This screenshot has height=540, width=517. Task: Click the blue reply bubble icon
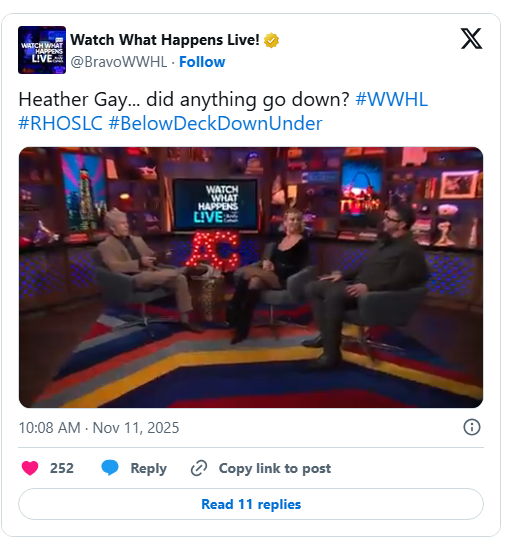click(110, 468)
